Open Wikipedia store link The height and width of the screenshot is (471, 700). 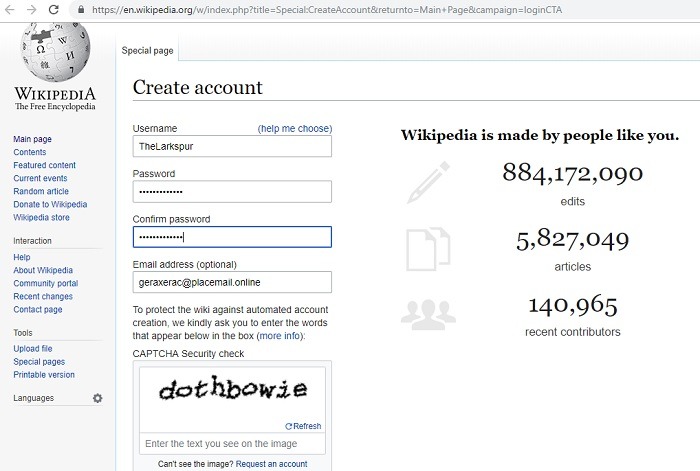41,217
